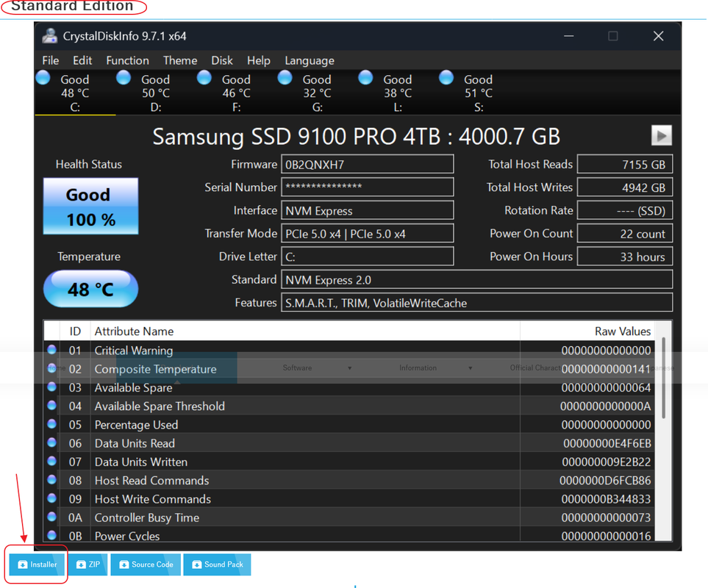
Task: Select the Available Spare attribute row
Action: 349,387
